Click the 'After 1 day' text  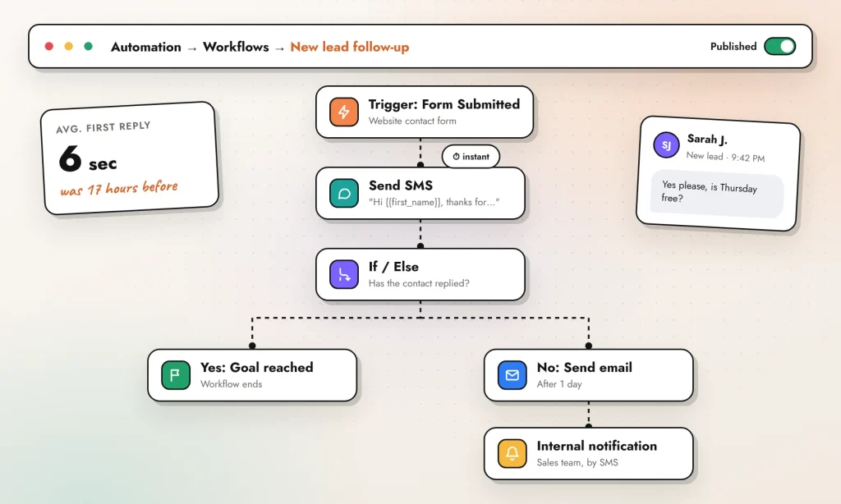(558, 384)
